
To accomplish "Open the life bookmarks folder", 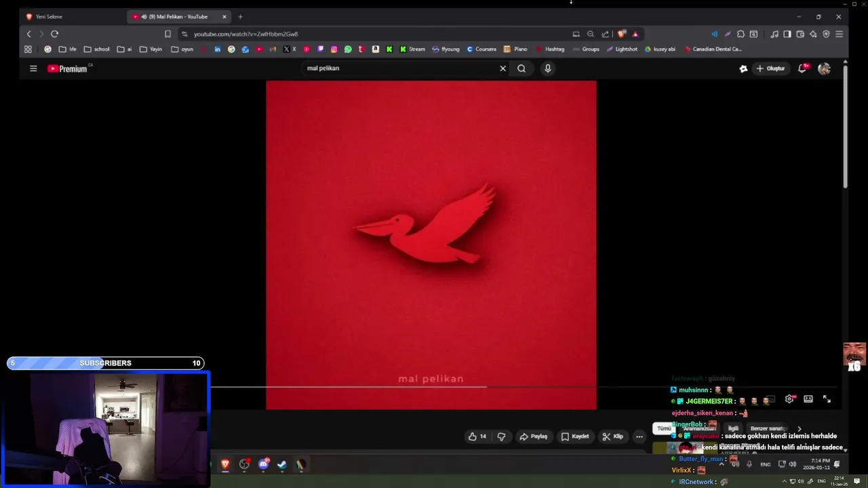I will (67, 49).
